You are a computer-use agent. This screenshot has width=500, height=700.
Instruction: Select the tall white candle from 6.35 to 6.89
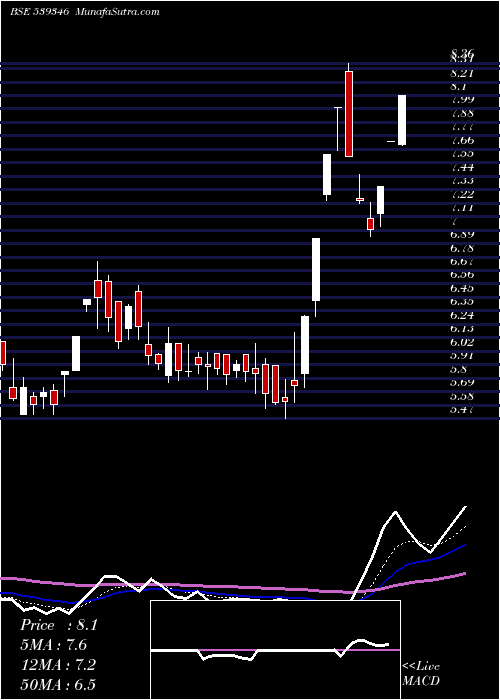pyautogui.click(x=316, y=269)
